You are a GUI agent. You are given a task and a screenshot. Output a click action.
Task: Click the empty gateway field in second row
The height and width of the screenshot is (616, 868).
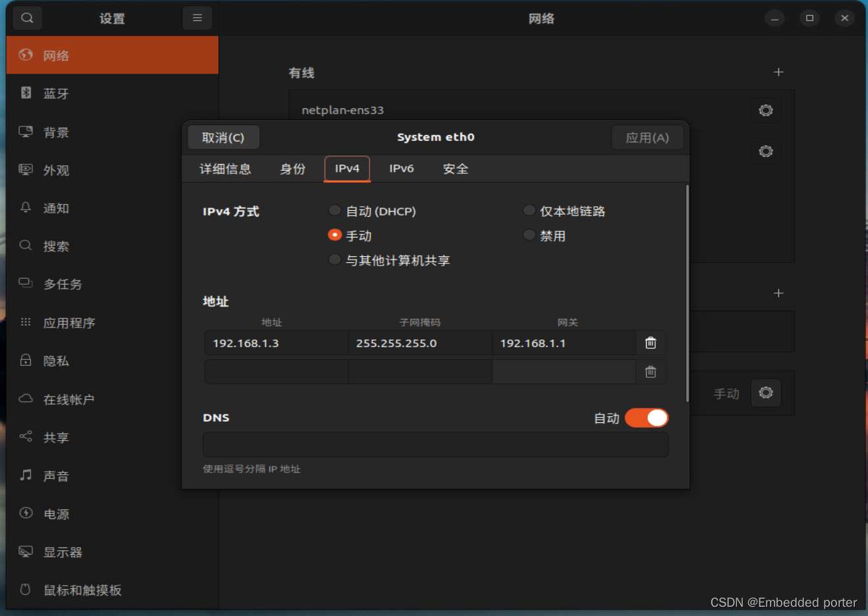[x=564, y=372]
